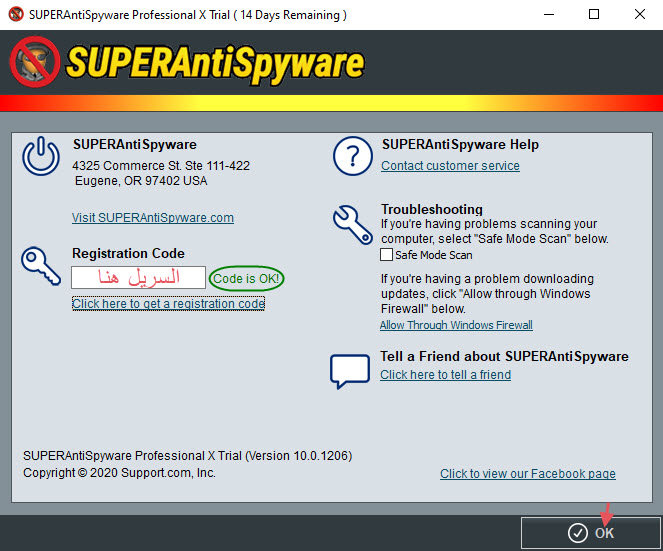Close the SUPERAntiSpyware window
The height and width of the screenshot is (551, 663).
pyautogui.click(x=640, y=14)
